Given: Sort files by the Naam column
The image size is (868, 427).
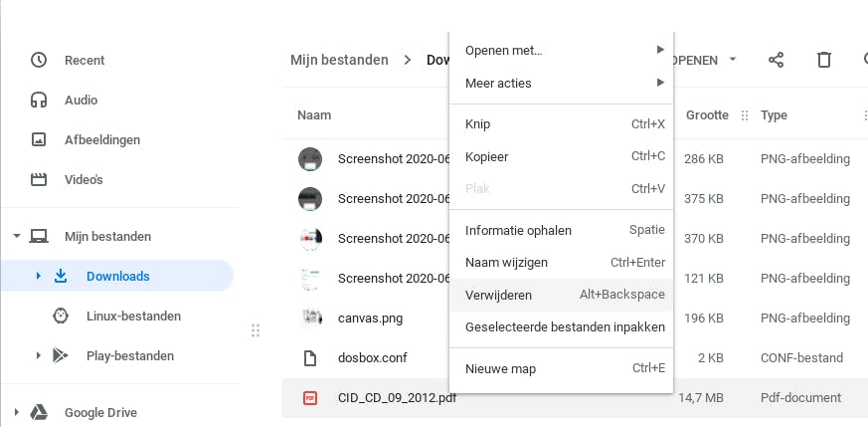Looking at the screenshot, I should [x=314, y=115].
